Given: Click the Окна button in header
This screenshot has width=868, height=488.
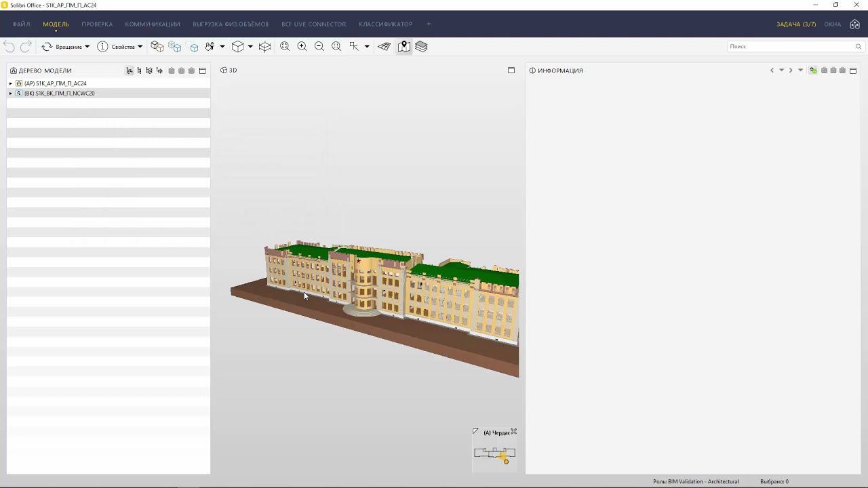Looking at the screenshot, I should coord(832,24).
